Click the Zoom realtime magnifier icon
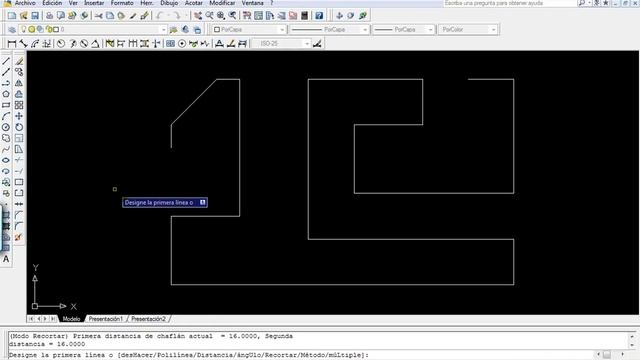The height and width of the screenshot is (360, 640). click(209, 16)
